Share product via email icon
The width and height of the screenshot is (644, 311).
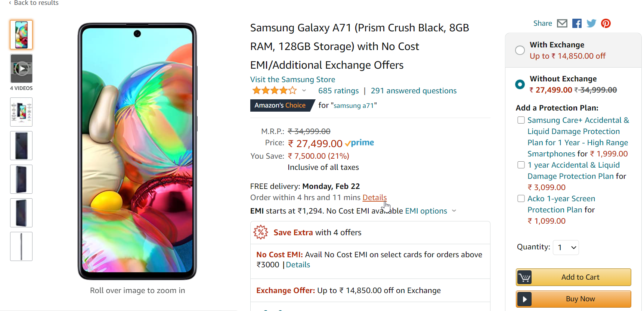coord(562,24)
